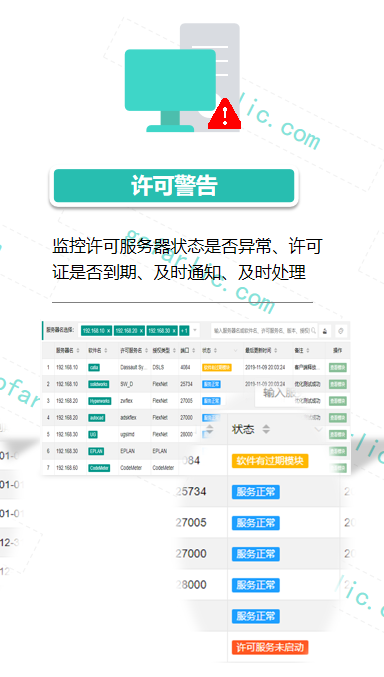384x677 pixels.
Task: Click green action button in catia row
Action: [337, 367]
